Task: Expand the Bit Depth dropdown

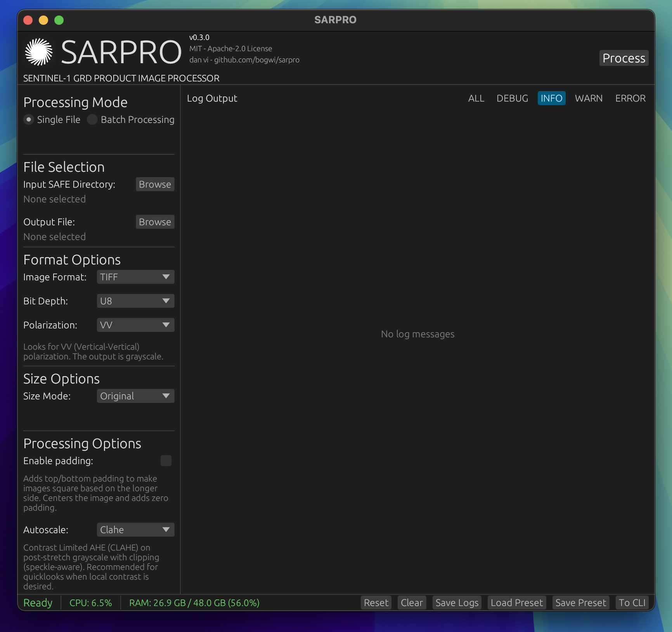Action: [x=135, y=301]
